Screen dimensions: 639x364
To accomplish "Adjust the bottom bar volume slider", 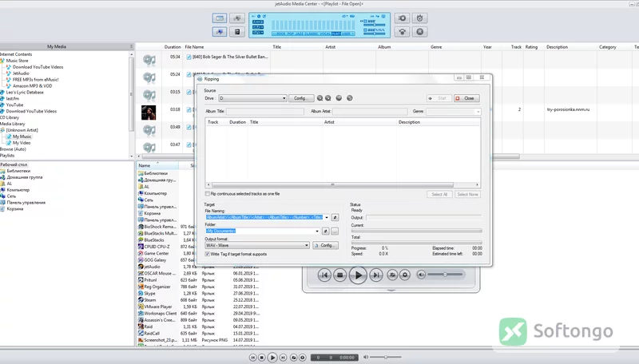I will click(386, 357).
